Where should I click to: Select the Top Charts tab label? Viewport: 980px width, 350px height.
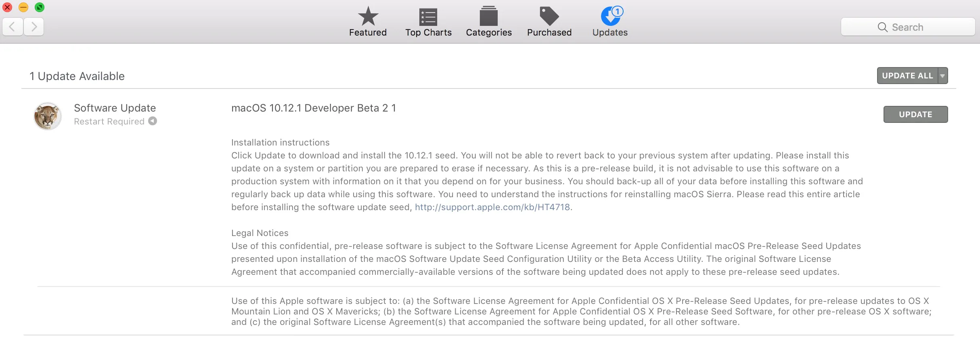tap(428, 32)
